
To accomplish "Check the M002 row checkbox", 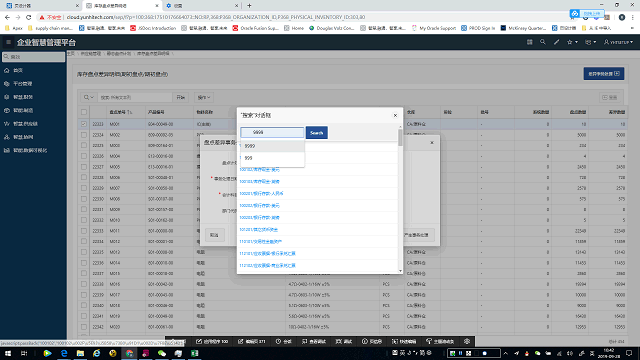I will 84,135.
